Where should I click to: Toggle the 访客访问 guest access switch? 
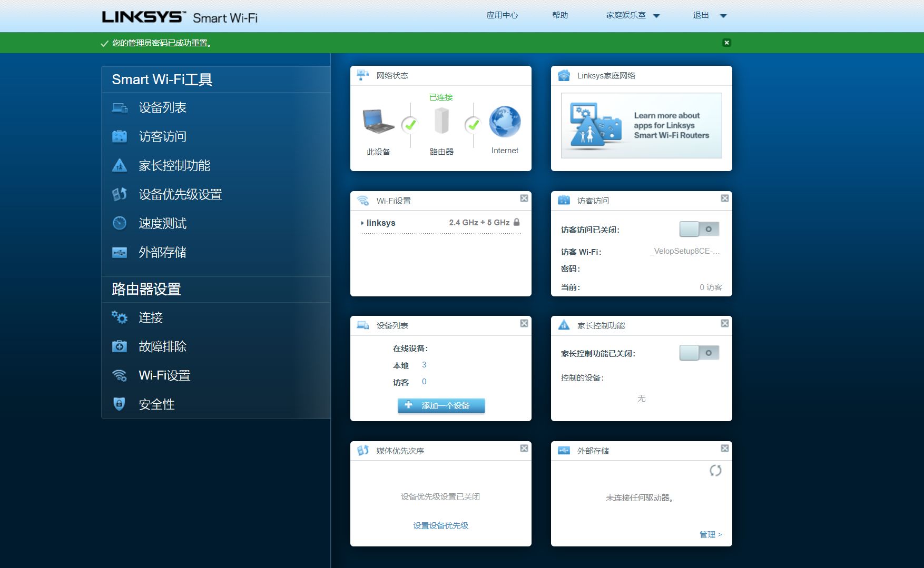tap(699, 229)
